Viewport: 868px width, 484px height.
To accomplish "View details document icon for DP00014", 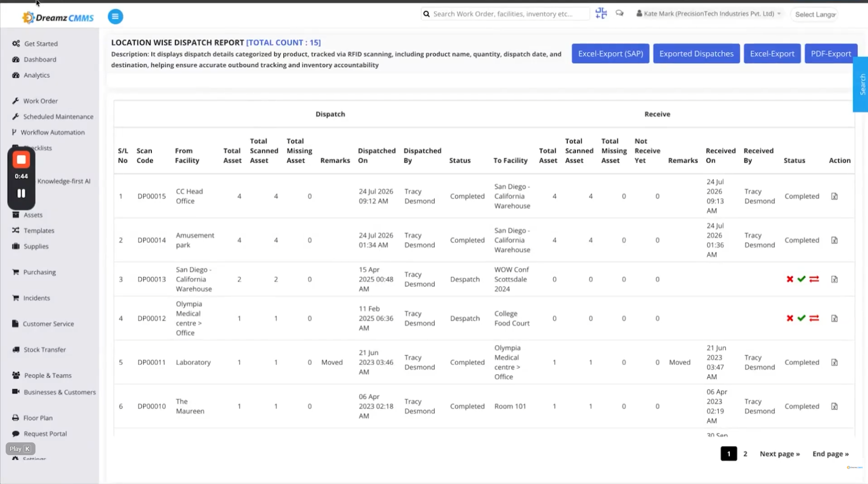I will (x=834, y=240).
